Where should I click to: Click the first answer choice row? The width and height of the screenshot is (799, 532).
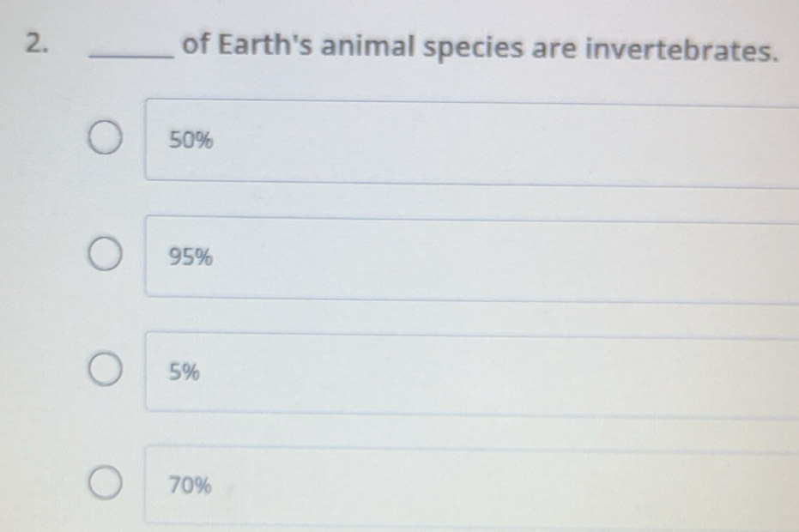coord(386,138)
